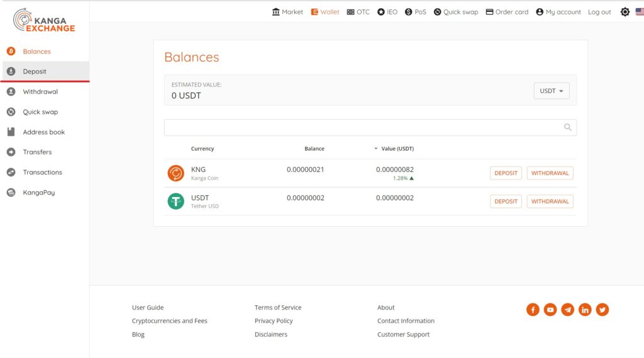Screen dimensions: 644x358
Task: Open the USDT estimated value currency dropdown
Action: click(x=552, y=90)
